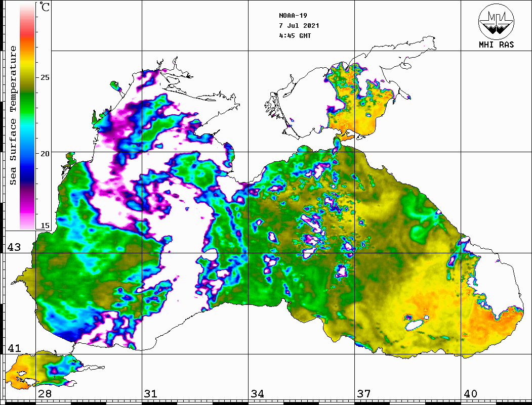Click the temperature color scale bar
This screenshot has height=405, width=532.
tap(27, 116)
